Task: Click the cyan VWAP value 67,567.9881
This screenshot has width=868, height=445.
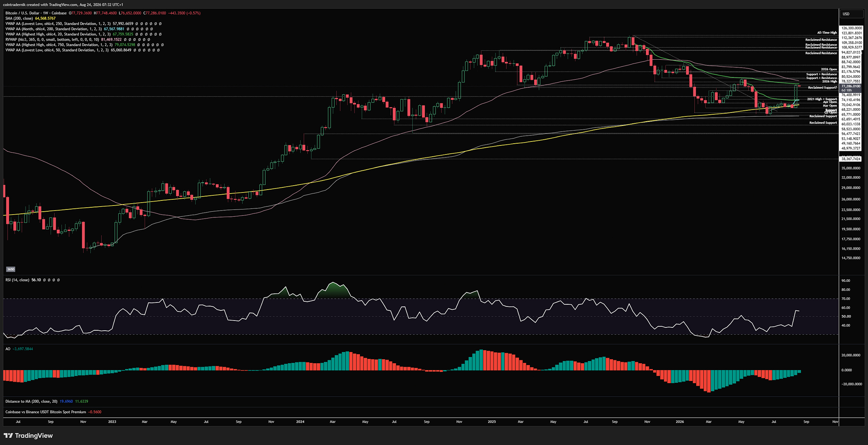Action: click(114, 29)
